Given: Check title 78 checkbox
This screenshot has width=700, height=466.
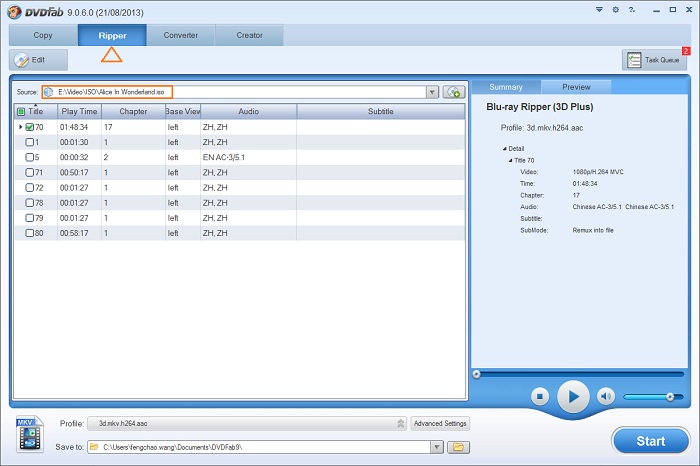Looking at the screenshot, I should (x=29, y=203).
